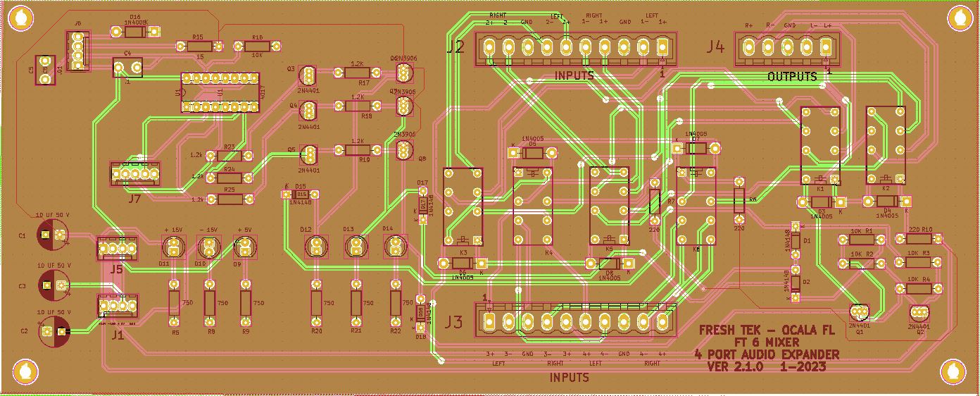
Task: Select resistor R18 footprint
Action: tap(358, 106)
